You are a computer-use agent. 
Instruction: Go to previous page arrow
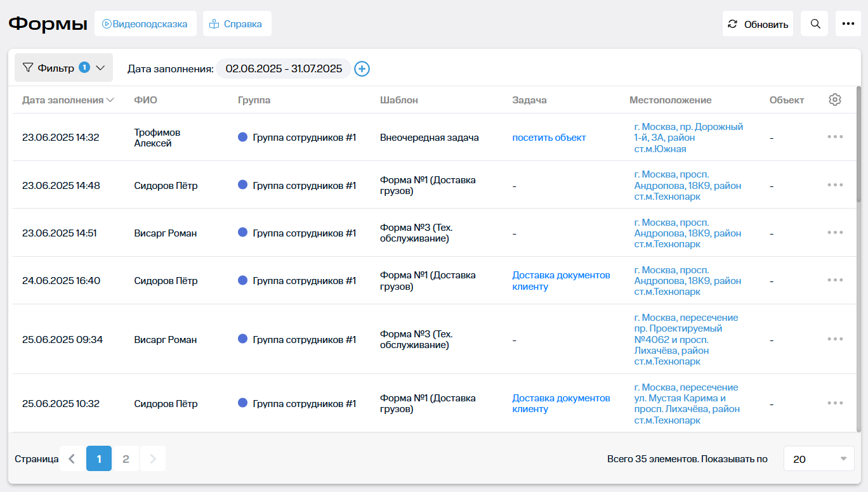click(72, 458)
